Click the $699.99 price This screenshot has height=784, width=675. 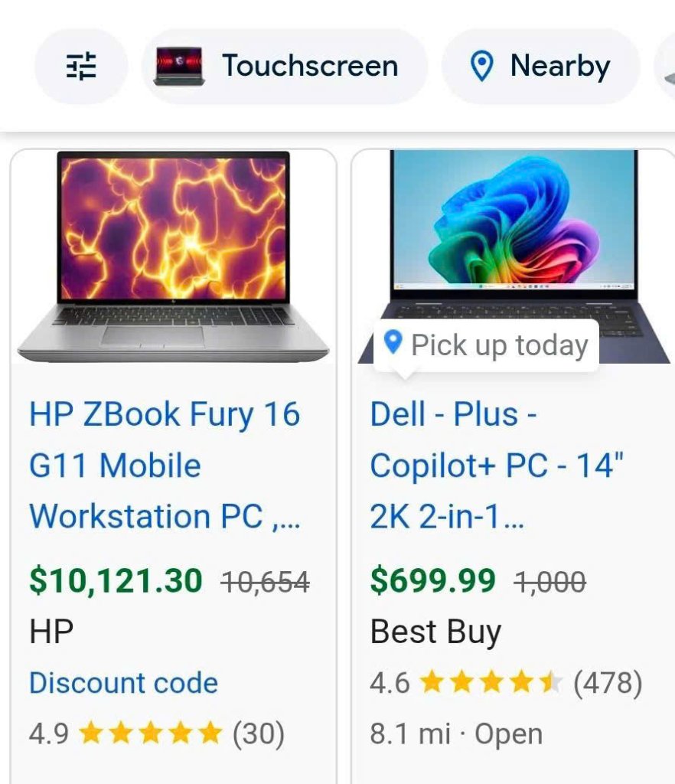point(432,580)
